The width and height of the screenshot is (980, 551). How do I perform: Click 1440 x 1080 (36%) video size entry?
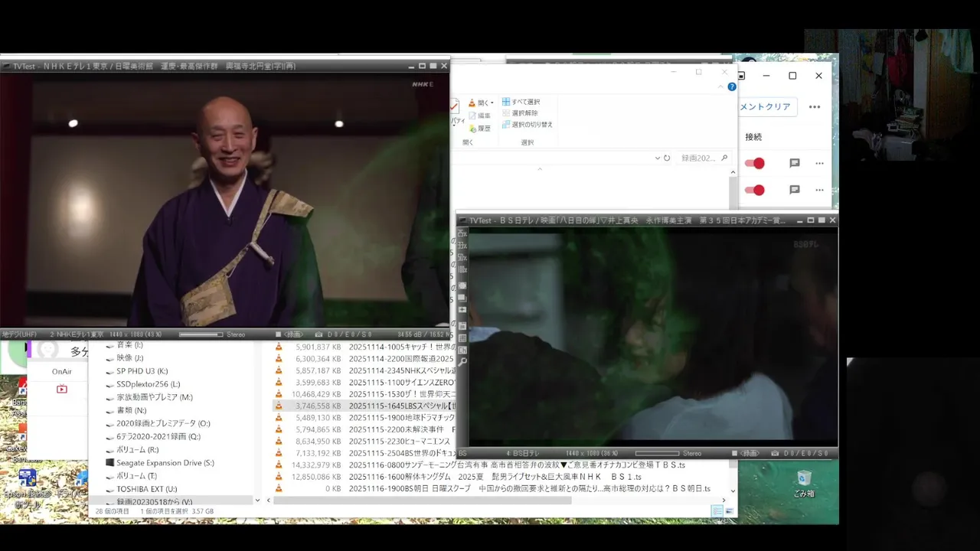tap(593, 453)
